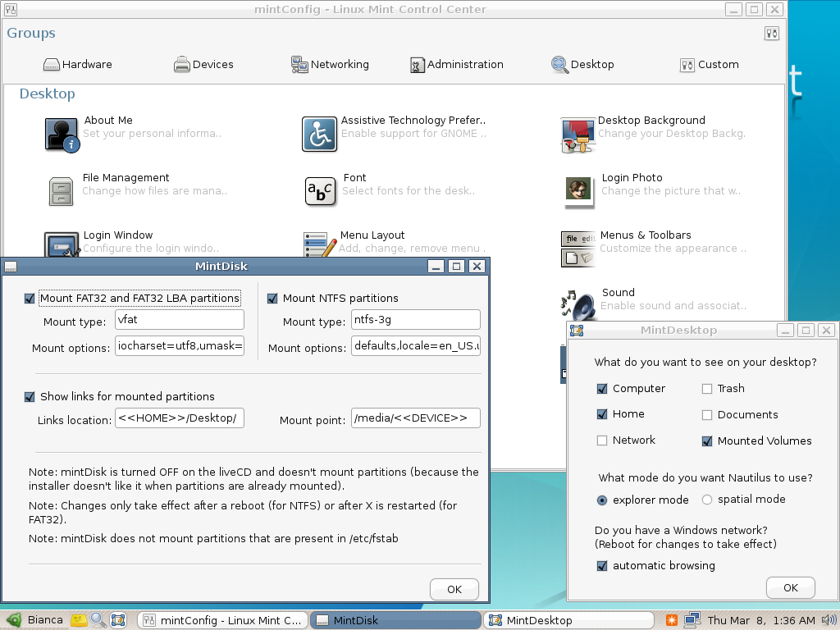Click the volume speaker tray icon
The image size is (840, 630).
(829, 620)
